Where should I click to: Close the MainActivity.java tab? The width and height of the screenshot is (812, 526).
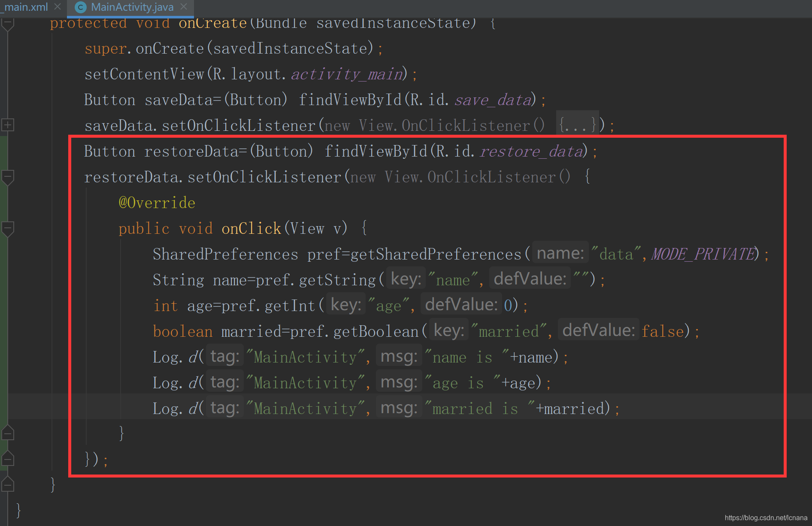184,7
